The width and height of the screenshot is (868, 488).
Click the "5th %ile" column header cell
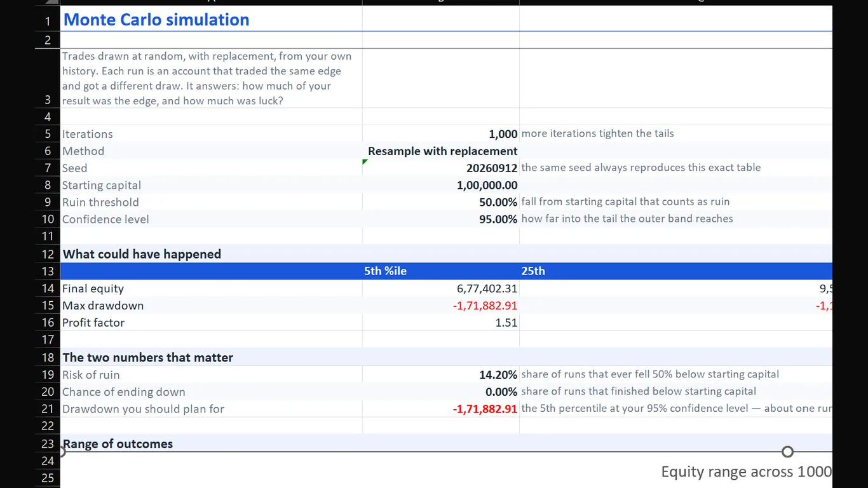440,271
